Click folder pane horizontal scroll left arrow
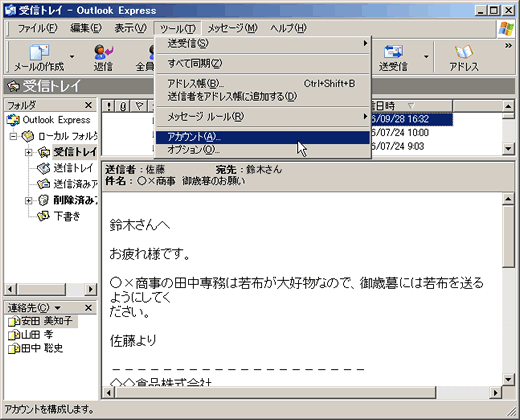 [10, 289]
